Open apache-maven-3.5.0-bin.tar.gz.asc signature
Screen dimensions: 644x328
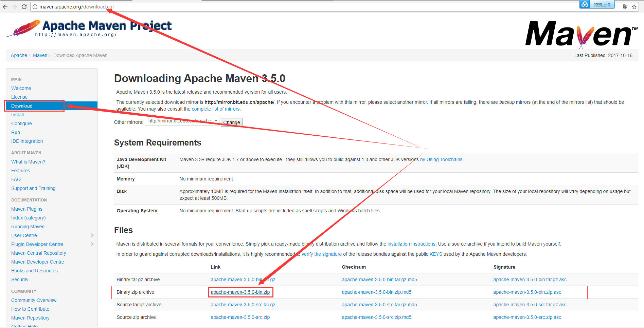click(530, 279)
